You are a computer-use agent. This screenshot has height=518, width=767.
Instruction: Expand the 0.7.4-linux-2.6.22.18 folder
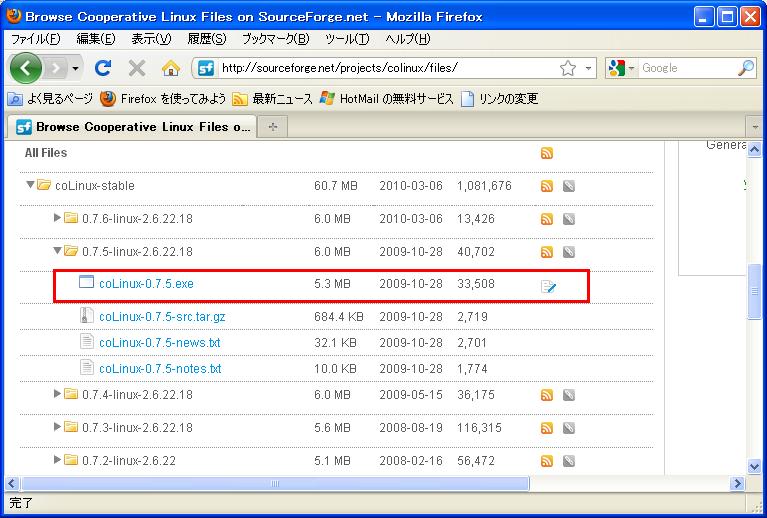(x=57, y=394)
